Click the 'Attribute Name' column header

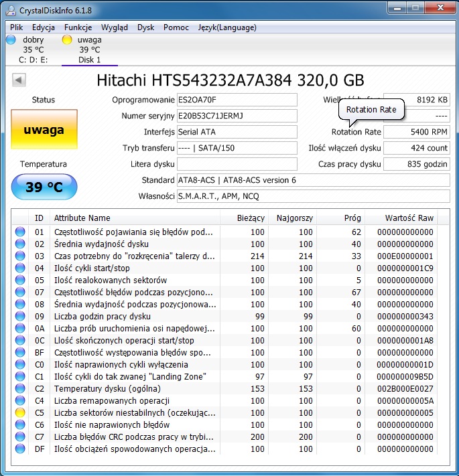click(x=82, y=218)
